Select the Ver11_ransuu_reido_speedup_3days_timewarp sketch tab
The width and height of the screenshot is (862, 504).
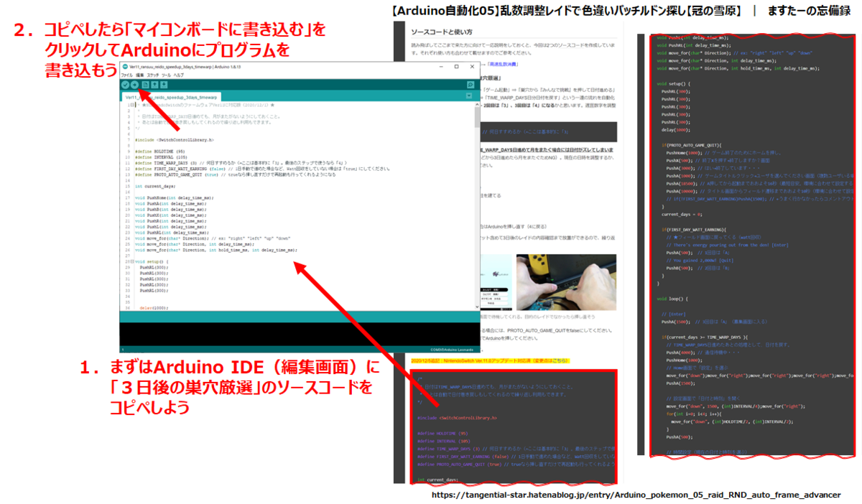pos(171,96)
